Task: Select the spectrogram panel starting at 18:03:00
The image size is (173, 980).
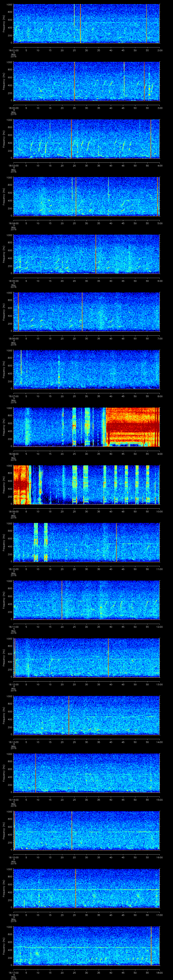Action: pyautogui.click(x=86, y=139)
